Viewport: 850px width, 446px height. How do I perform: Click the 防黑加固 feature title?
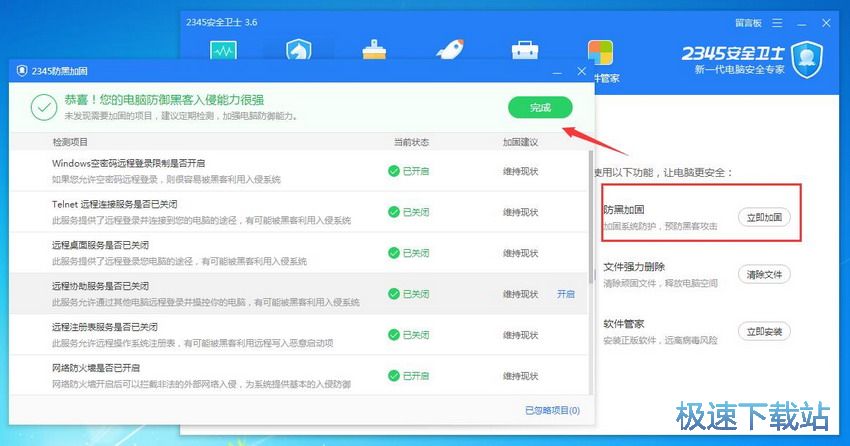point(624,210)
